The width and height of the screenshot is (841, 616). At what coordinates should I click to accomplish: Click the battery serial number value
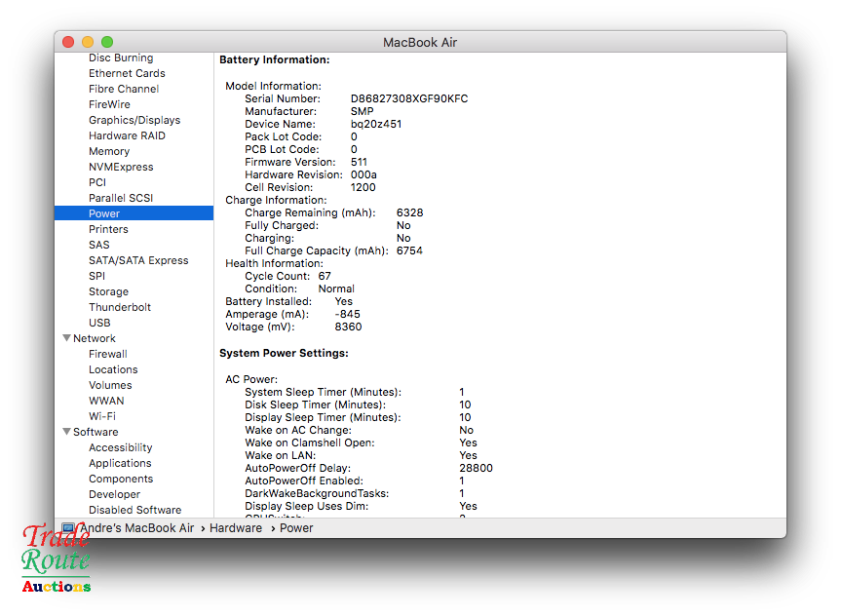click(x=409, y=98)
